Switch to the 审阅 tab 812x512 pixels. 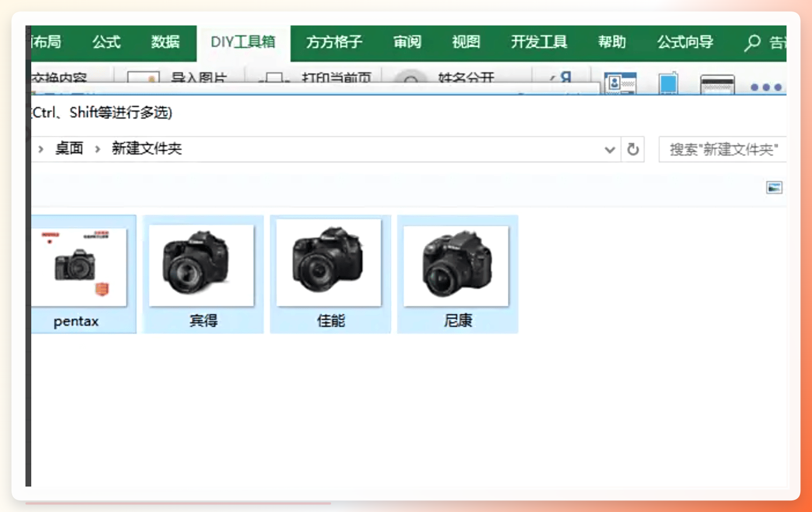[407, 42]
